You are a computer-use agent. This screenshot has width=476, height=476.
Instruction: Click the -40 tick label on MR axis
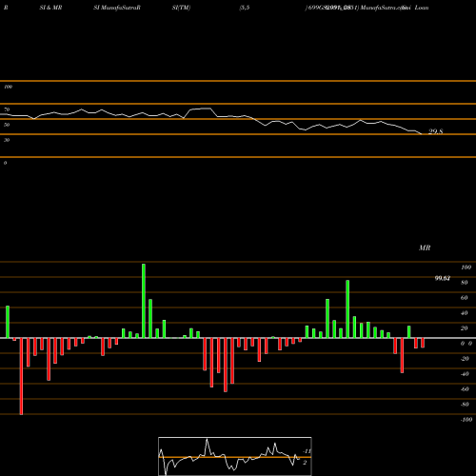pos(465,374)
